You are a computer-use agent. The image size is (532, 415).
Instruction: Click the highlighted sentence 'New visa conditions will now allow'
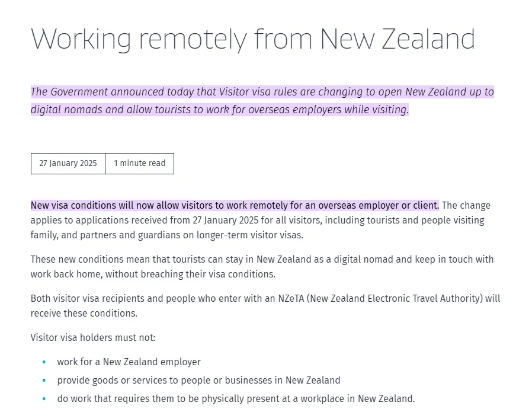click(x=235, y=206)
